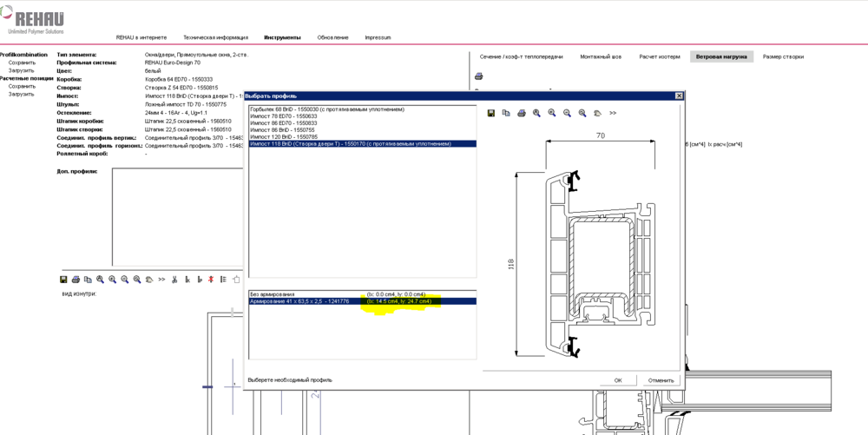Click 'Загрузить' under Profilkombination

pos(22,70)
